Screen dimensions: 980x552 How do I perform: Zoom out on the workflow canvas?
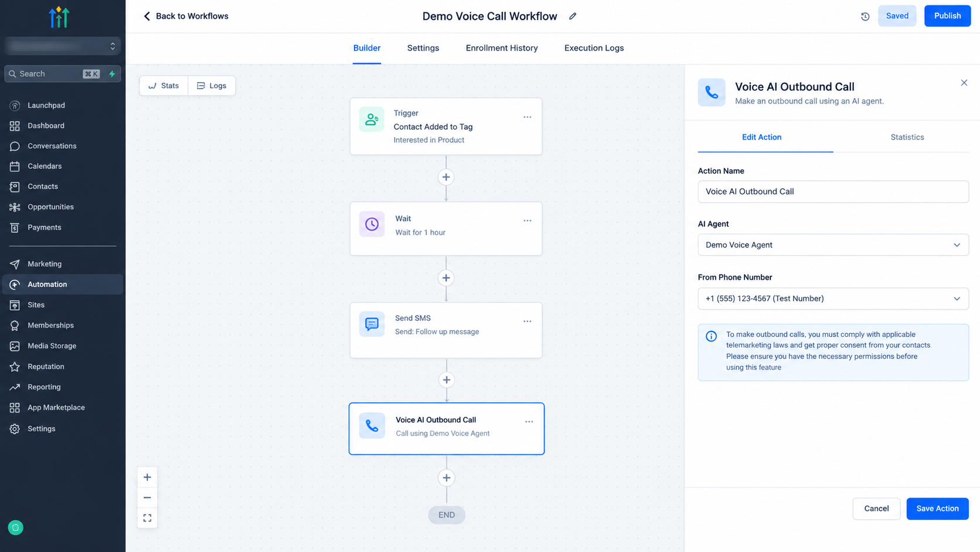147,497
